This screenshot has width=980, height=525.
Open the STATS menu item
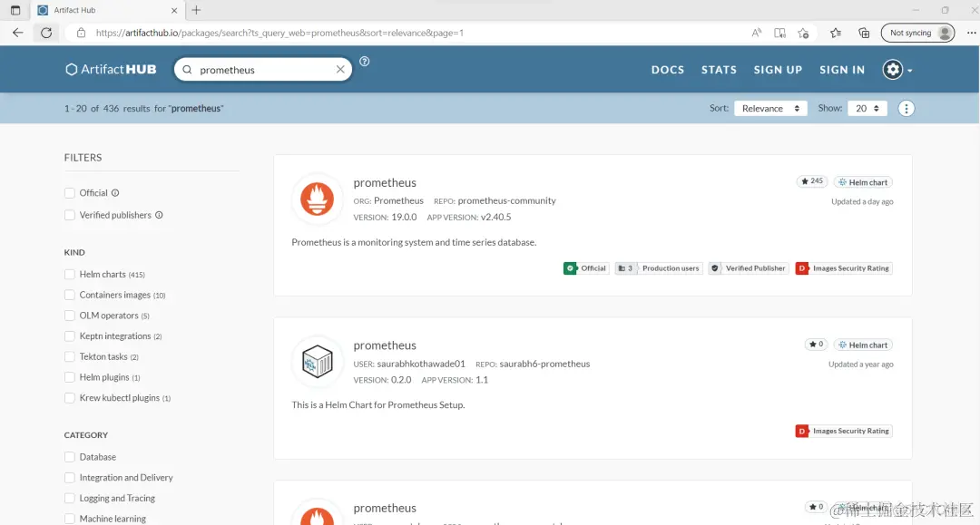tap(719, 70)
